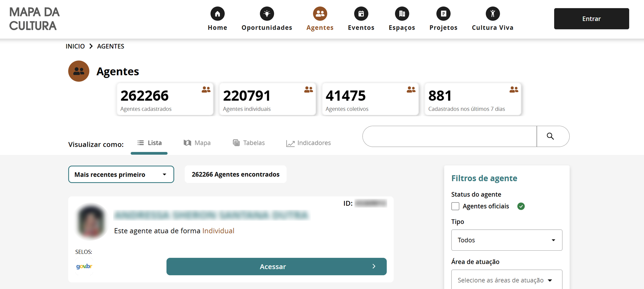Click the Entrar login button

coord(592,19)
